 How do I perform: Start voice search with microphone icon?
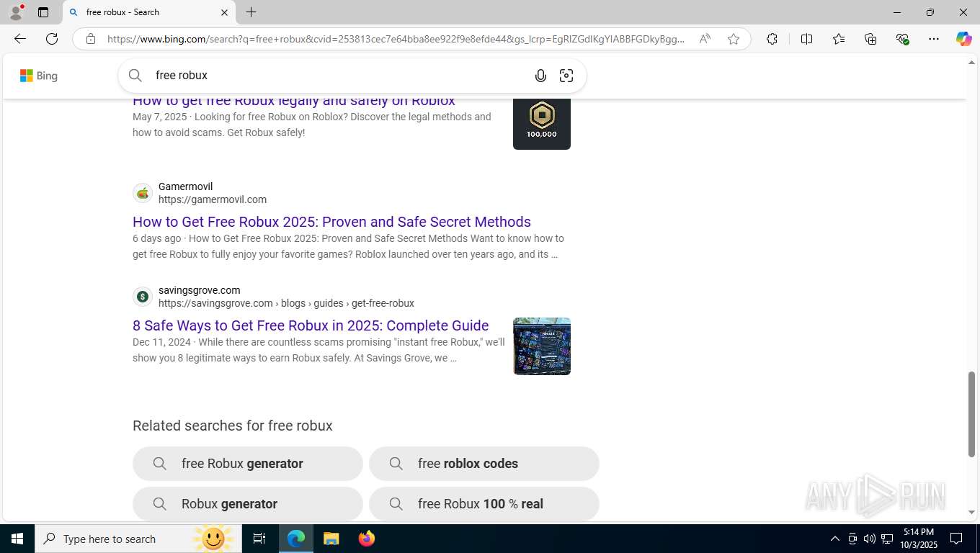[x=540, y=76]
